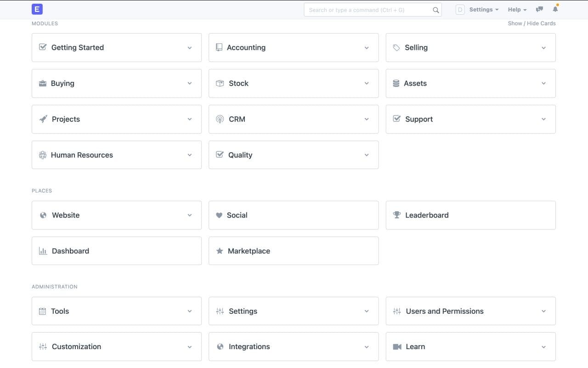Screen dimensions: 588x368
Task: Click the Selling module tag icon
Action: [x=396, y=47]
